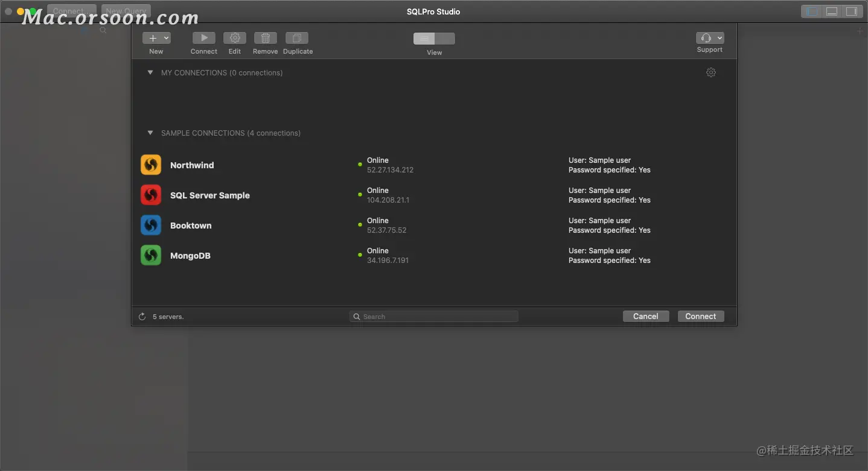Click the Remove trash icon
This screenshot has width=868, height=471.
point(266,38)
